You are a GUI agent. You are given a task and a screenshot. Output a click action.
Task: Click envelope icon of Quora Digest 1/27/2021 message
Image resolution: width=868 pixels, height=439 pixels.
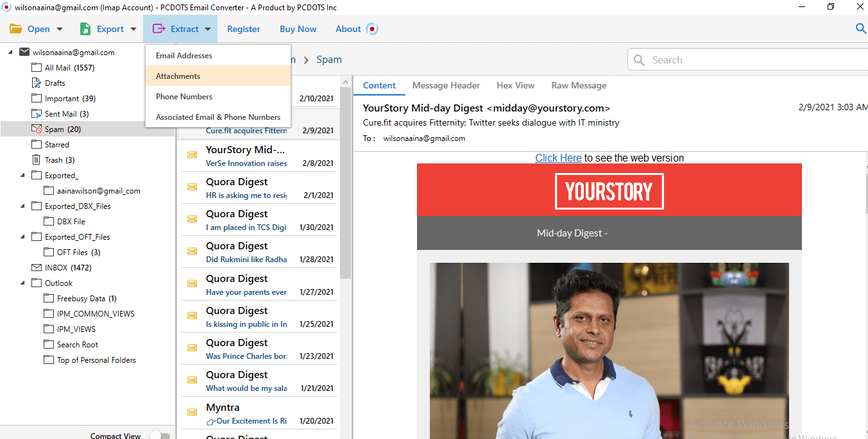pos(192,283)
